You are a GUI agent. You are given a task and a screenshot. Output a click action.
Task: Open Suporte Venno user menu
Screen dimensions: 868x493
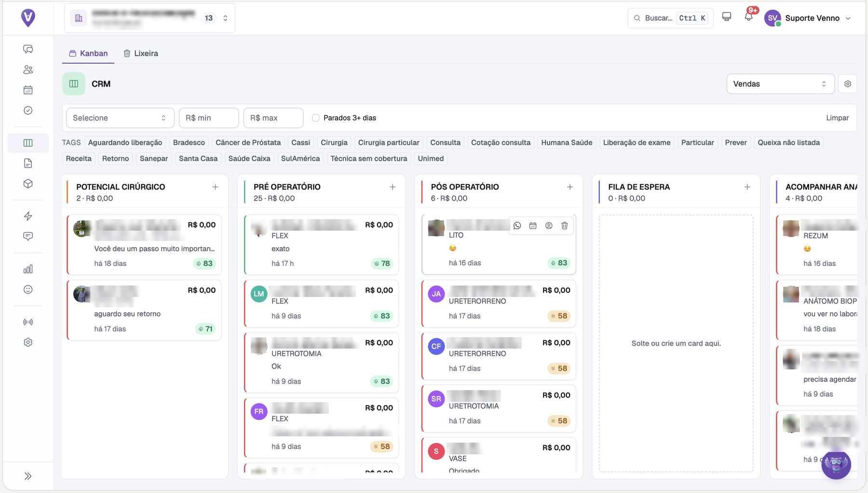809,18
